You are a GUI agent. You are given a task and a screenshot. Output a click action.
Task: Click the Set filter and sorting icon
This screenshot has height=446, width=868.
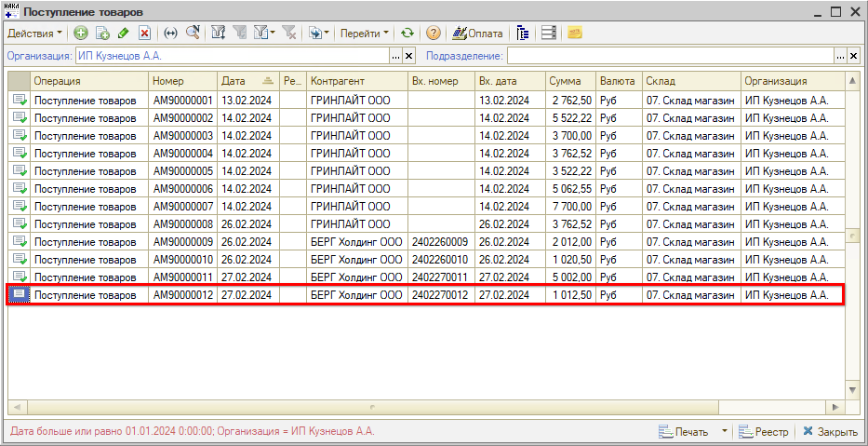tap(219, 34)
